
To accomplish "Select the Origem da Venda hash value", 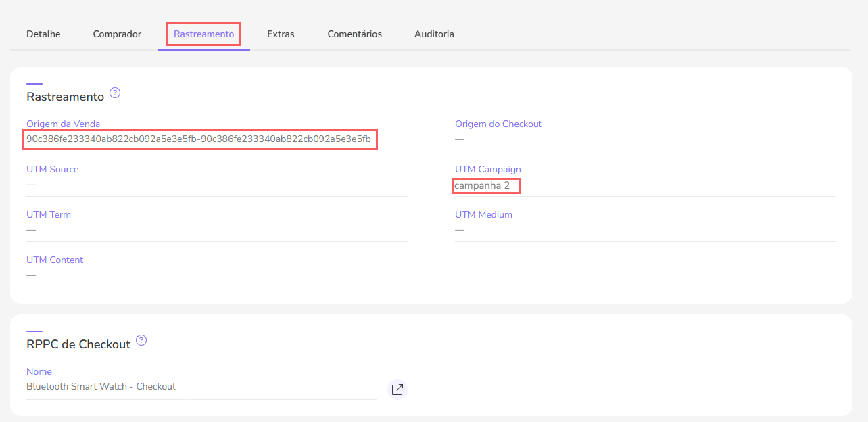I will pyautogui.click(x=199, y=139).
